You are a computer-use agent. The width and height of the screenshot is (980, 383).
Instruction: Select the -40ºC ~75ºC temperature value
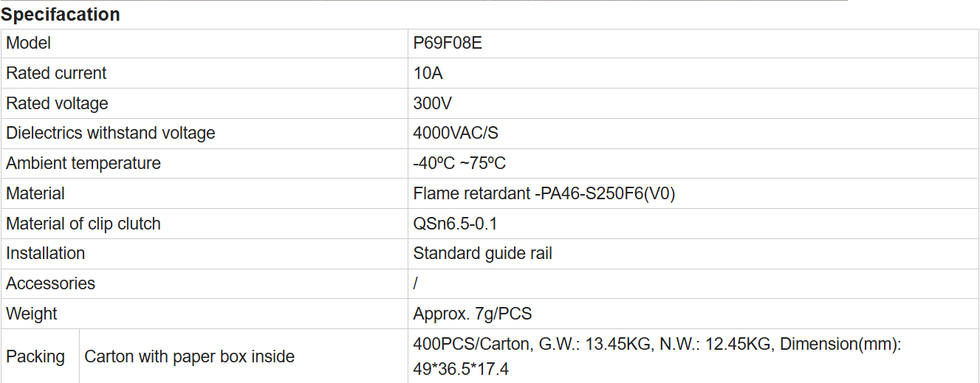(459, 164)
